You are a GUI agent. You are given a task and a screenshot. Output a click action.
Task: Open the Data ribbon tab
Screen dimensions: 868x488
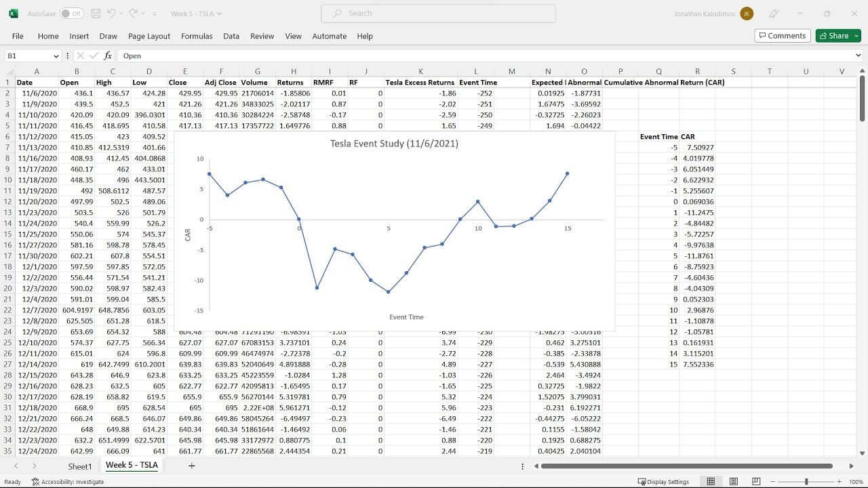point(231,36)
